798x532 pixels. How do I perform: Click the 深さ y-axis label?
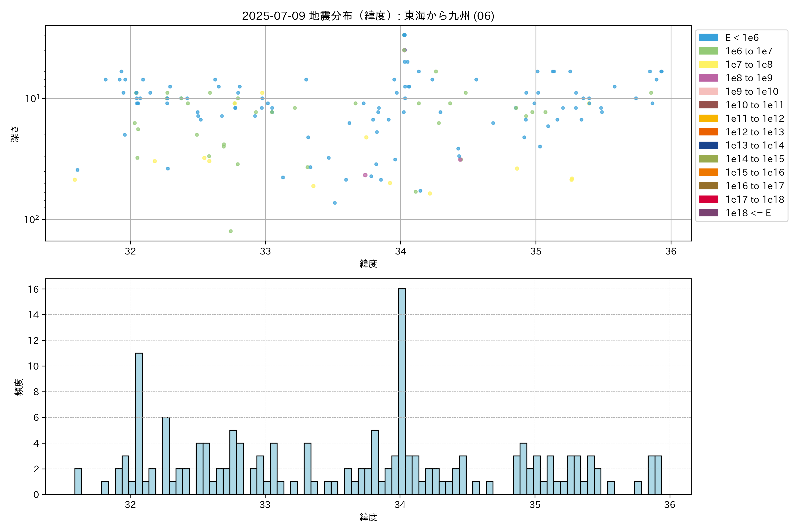[15, 134]
